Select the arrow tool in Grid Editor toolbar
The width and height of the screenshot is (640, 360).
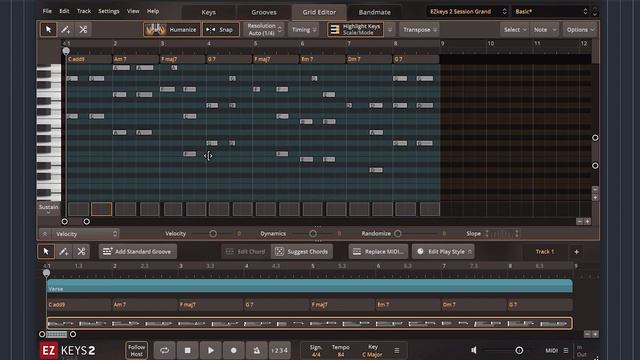pos(49,29)
